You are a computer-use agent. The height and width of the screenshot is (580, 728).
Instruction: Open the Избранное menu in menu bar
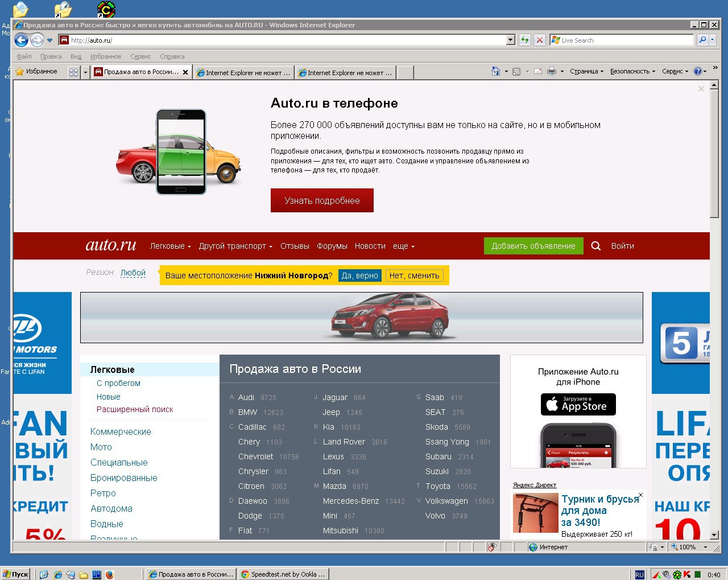tap(106, 56)
